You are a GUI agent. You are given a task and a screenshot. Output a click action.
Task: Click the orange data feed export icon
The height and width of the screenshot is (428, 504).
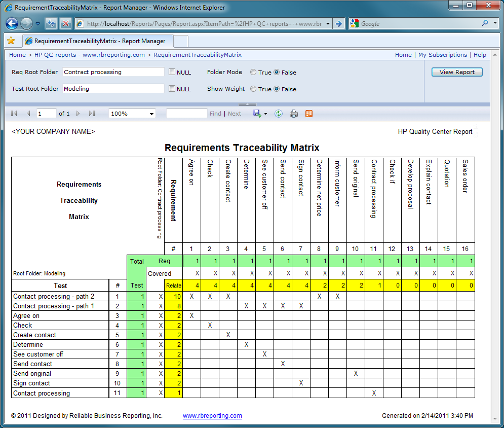point(308,113)
